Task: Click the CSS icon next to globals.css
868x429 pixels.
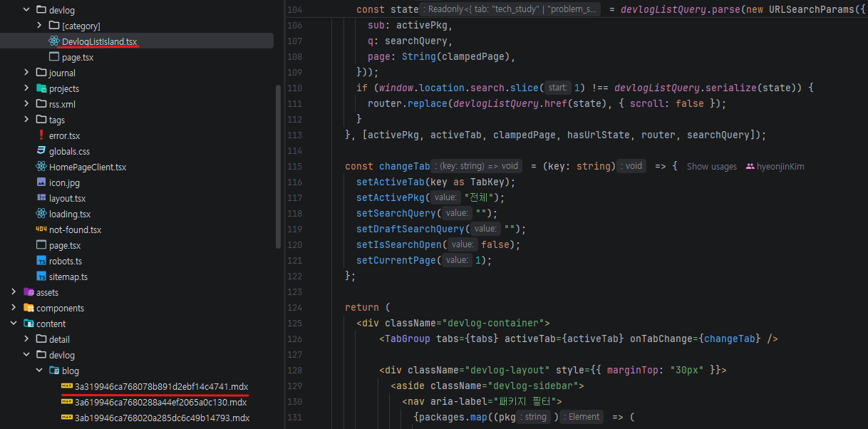Action: (41, 151)
